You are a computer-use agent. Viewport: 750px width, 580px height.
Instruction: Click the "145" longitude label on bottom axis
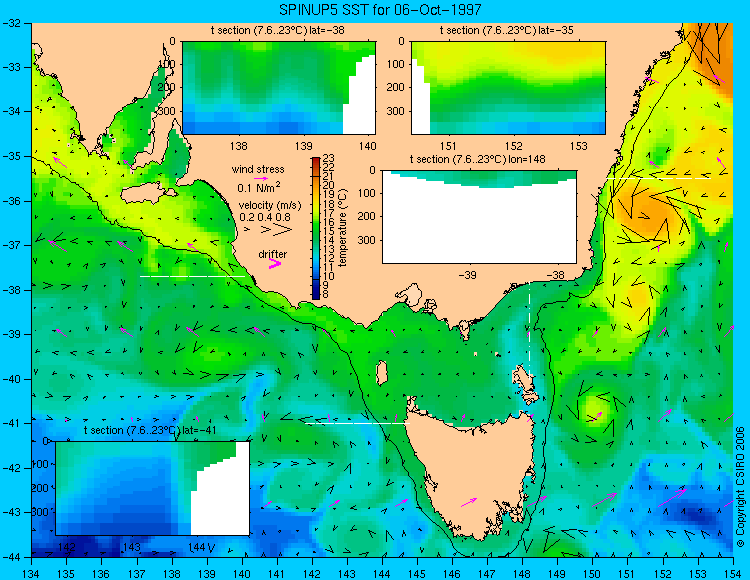coord(417,574)
